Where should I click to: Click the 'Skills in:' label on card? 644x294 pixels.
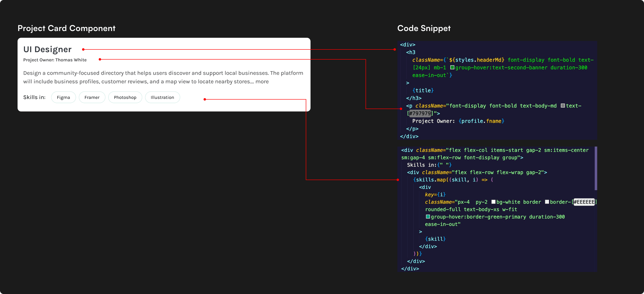pyautogui.click(x=34, y=97)
